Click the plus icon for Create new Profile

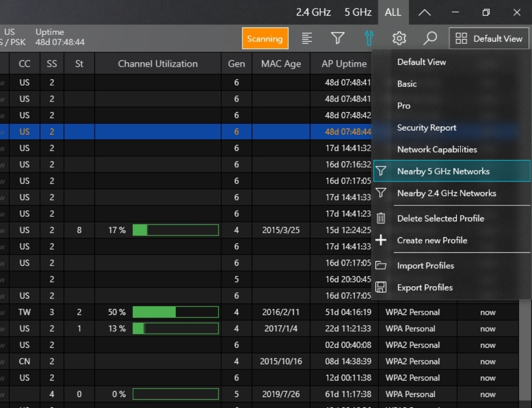point(381,240)
